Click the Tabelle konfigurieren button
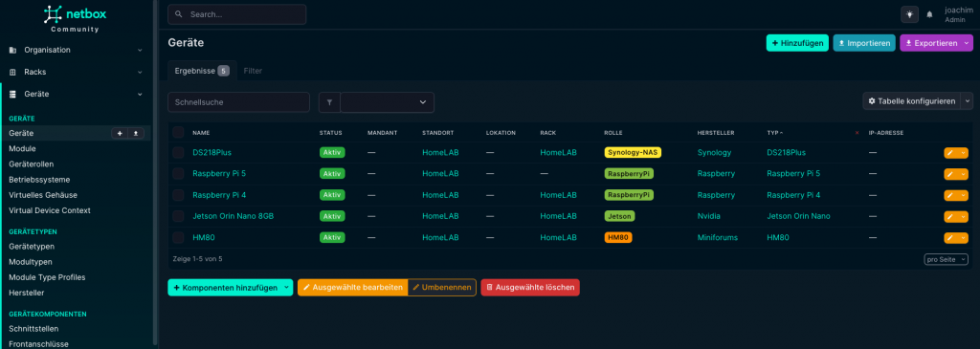Viewport: 980px width, 349px height. point(912,101)
